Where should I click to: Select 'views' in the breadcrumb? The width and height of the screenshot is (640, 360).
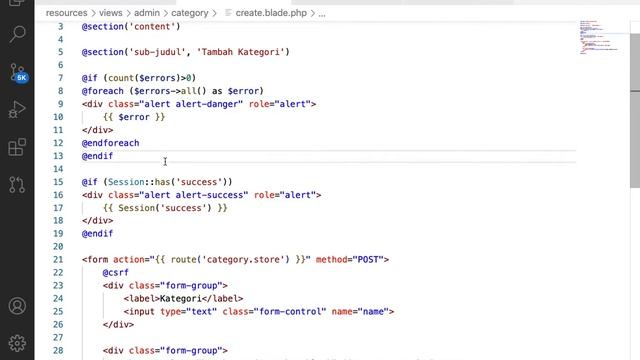point(111,13)
